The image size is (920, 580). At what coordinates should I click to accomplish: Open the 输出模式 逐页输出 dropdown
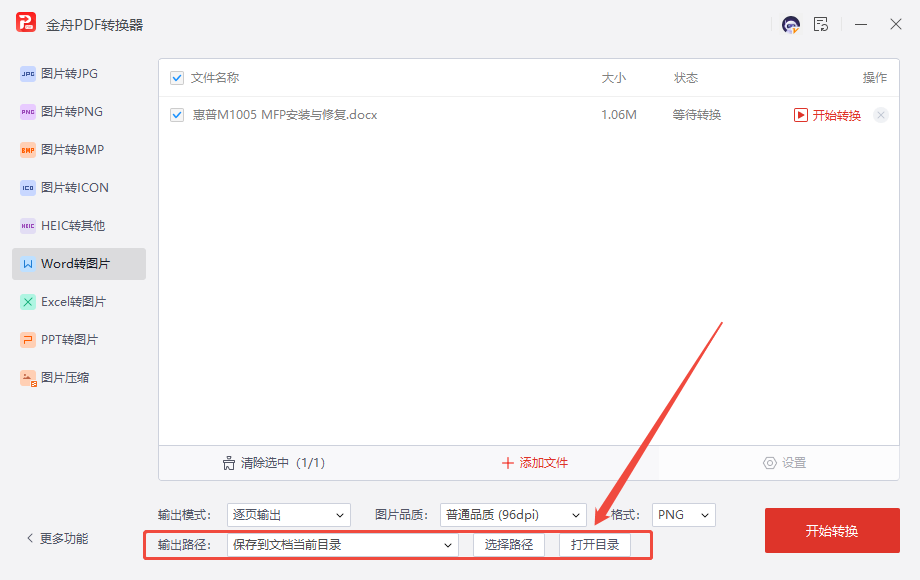coord(289,515)
